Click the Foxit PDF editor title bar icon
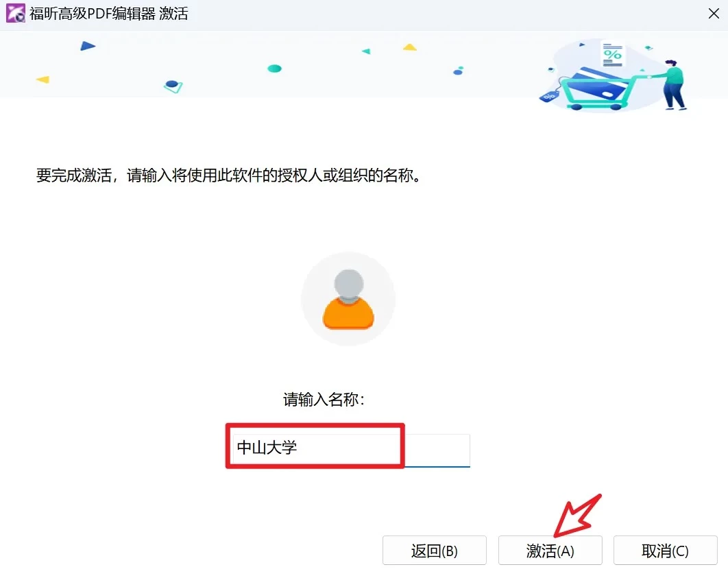Image resolution: width=728 pixels, height=578 pixels. click(15, 14)
